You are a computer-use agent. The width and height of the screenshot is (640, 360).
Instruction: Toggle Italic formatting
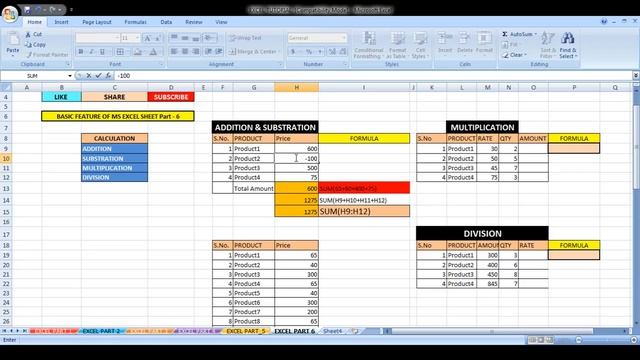pyautogui.click(x=92, y=52)
